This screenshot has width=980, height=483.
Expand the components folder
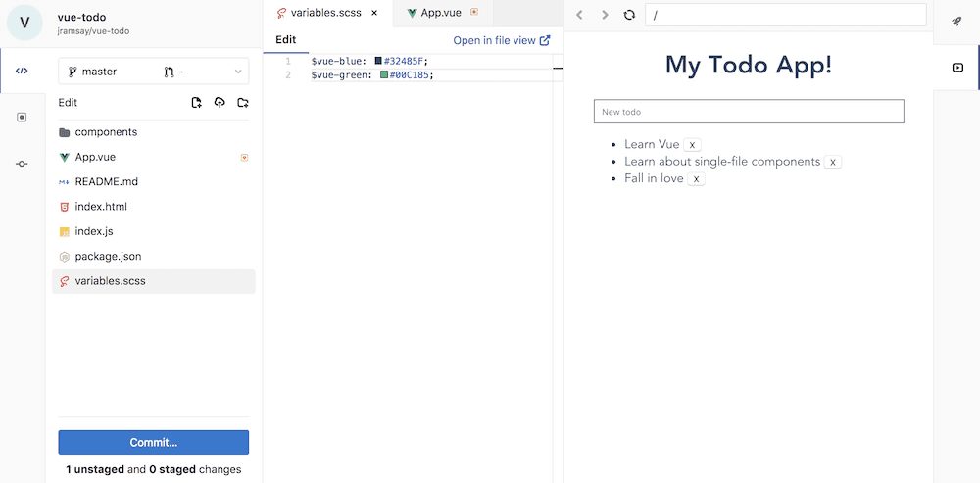coord(106,132)
